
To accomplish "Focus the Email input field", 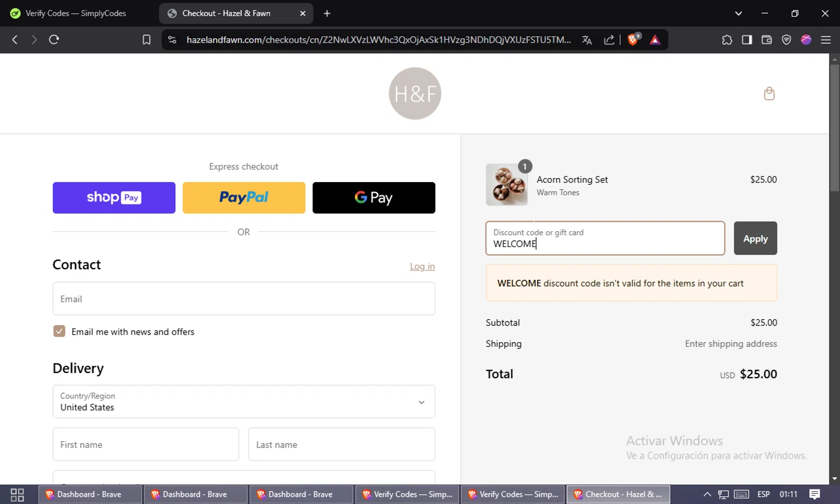I will pyautogui.click(x=244, y=298).
